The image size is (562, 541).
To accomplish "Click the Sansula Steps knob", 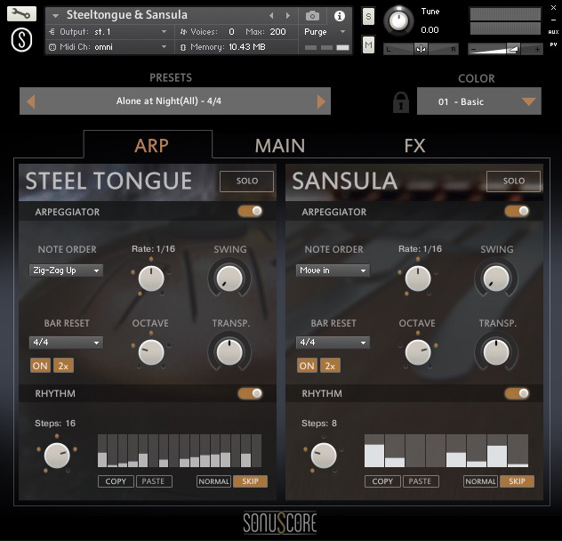I will [x=323, y=455].
